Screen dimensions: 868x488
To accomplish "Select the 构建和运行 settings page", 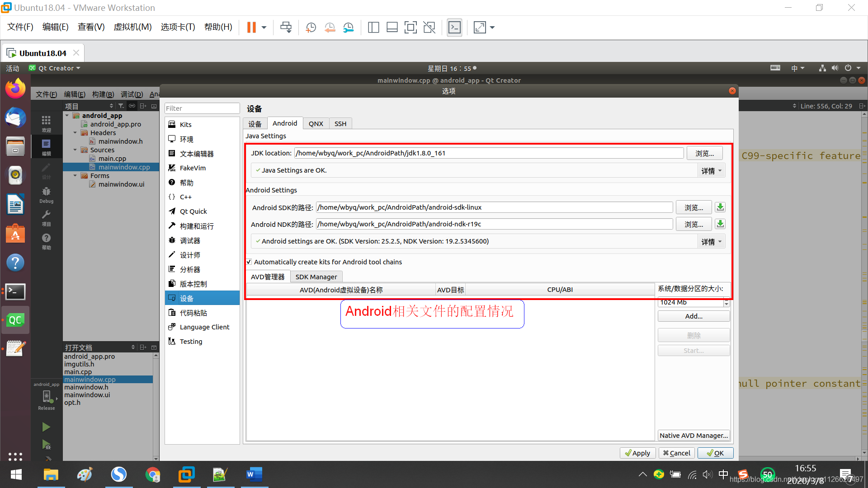I will [x=196, y=226].
